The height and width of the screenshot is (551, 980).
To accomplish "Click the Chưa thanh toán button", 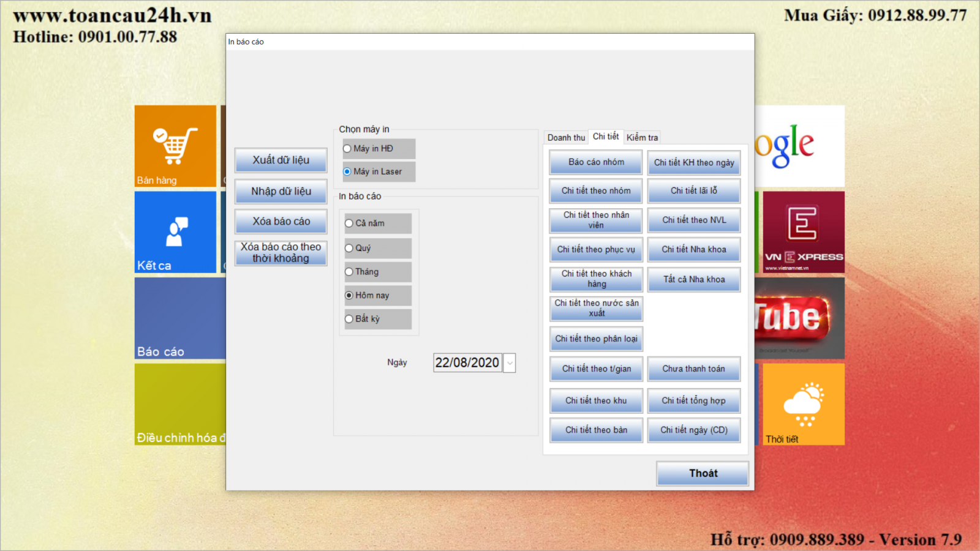I will [693, 369].
